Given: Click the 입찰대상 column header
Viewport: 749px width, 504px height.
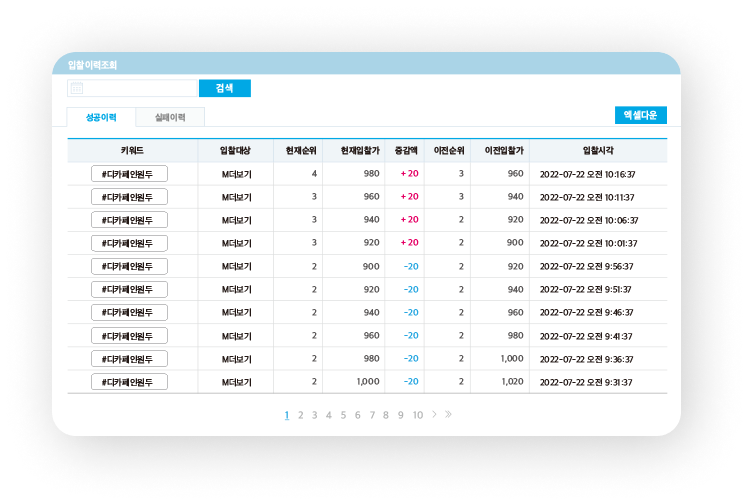Looking at the screenshot, I should (235, 150).
